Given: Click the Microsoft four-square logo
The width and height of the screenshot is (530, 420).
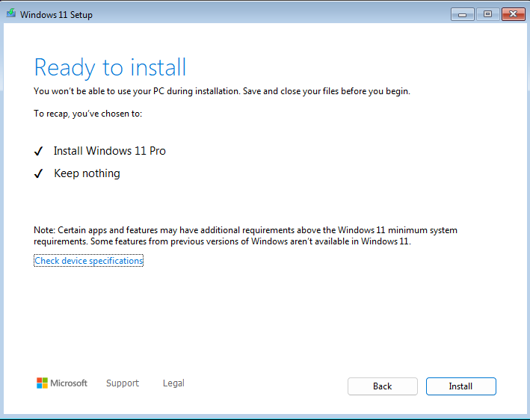Looking at the screenshot, I should coord(42,383).
